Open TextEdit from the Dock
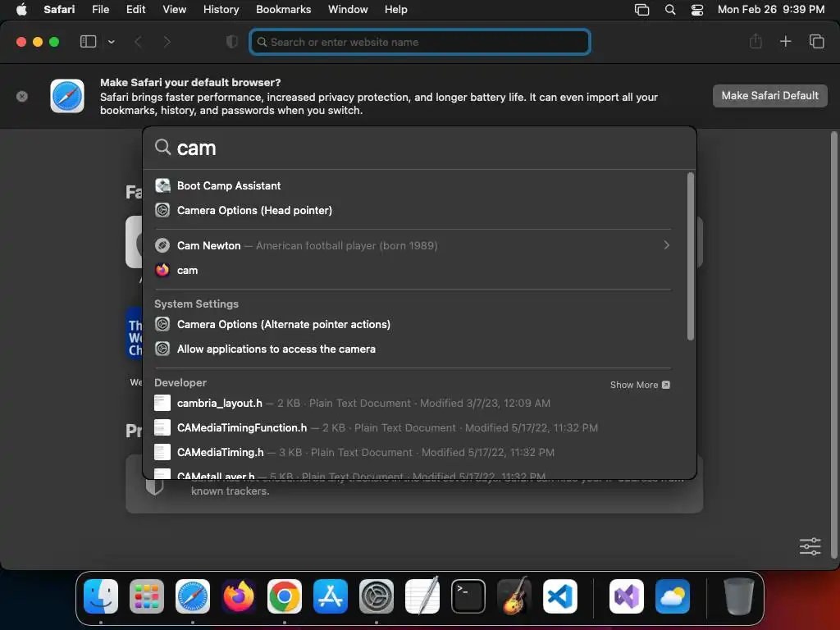This screenshot has width=840, height=630. (x=422, y=596)
